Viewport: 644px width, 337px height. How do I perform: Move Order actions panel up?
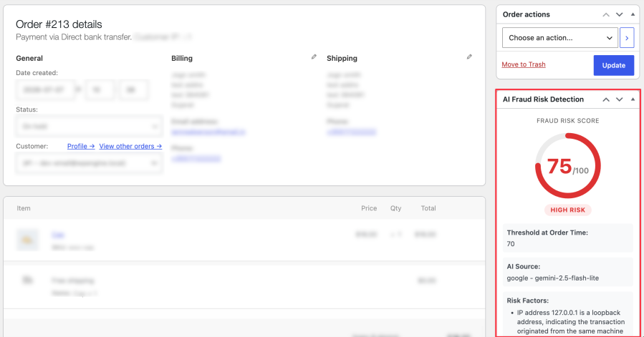(x=606, y=14)
